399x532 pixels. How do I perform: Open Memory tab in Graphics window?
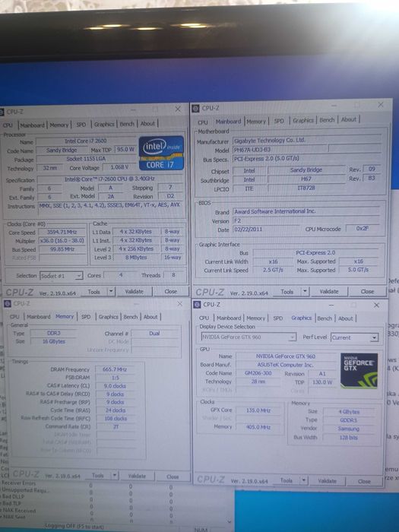pyautogui.click(x=255, y=318)
